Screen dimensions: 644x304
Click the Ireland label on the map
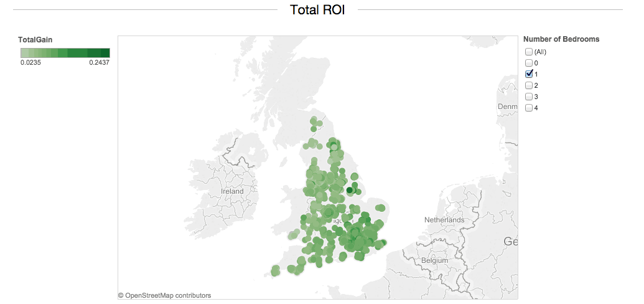235,191
